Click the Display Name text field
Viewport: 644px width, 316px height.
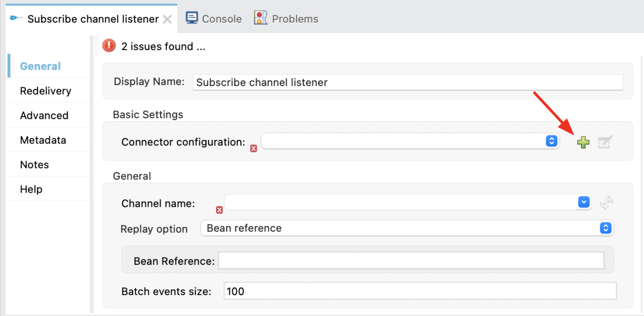(407, 82)
